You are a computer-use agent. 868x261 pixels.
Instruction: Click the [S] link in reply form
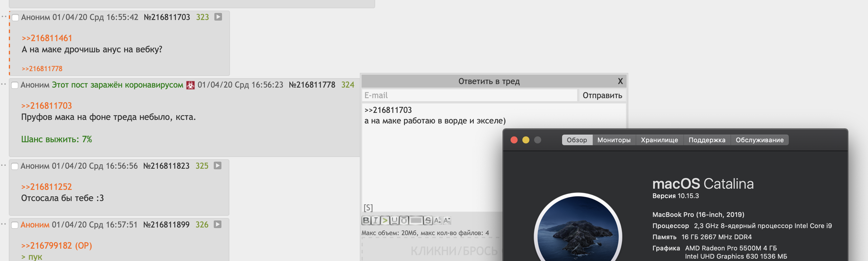coord(368,208)
